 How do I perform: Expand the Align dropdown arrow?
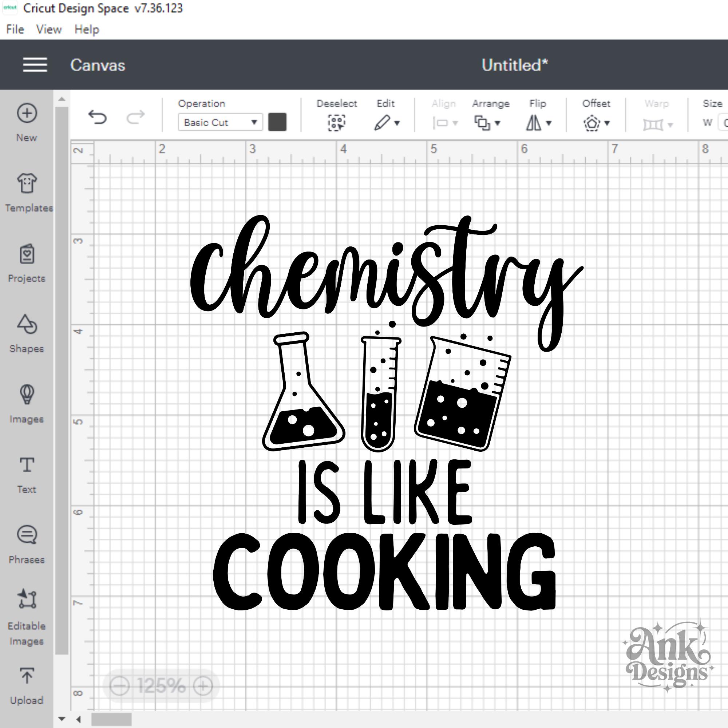(x=455, y=123)
